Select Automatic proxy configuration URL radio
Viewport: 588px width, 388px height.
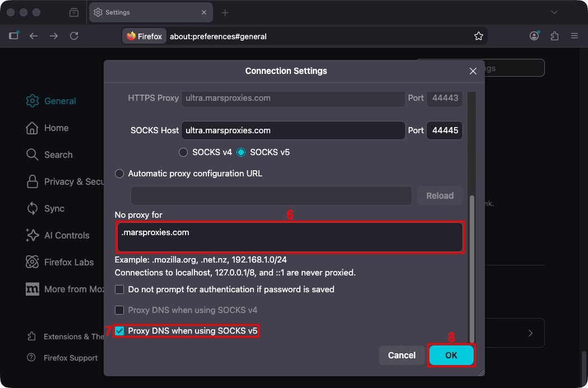[x=119, y=174]
